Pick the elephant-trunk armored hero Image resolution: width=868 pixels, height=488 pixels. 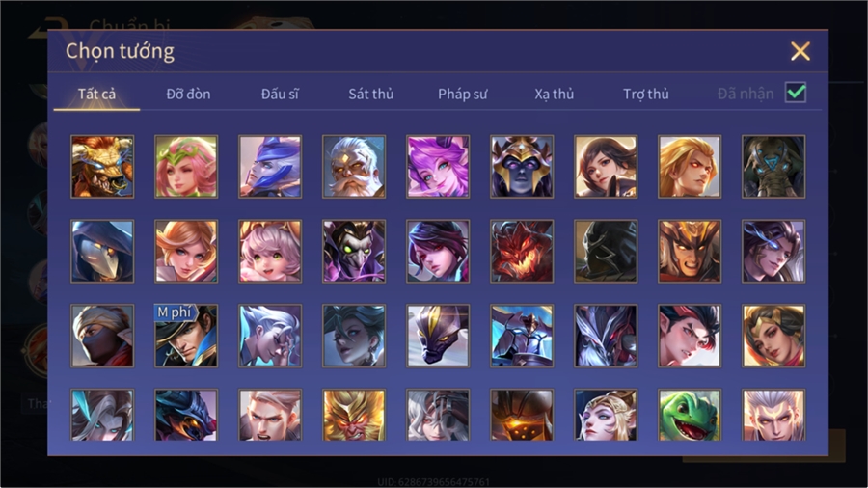[x=773, y=167]
